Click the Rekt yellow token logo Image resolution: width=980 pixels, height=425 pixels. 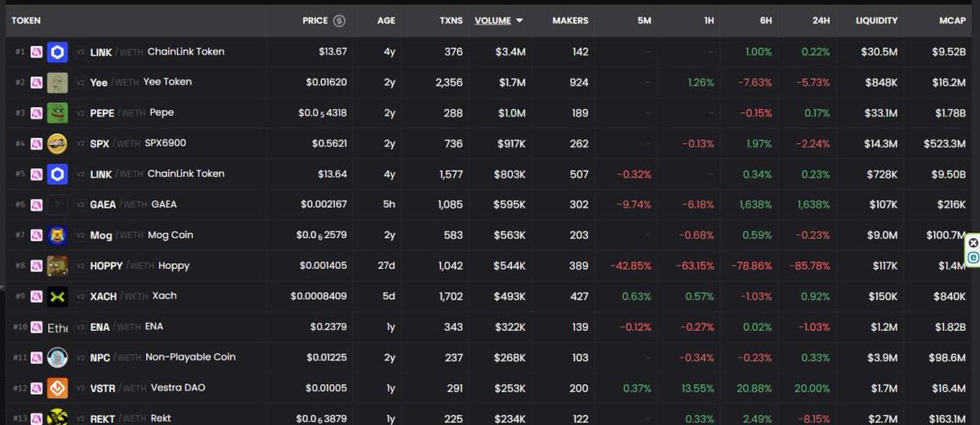click(57, 418)
